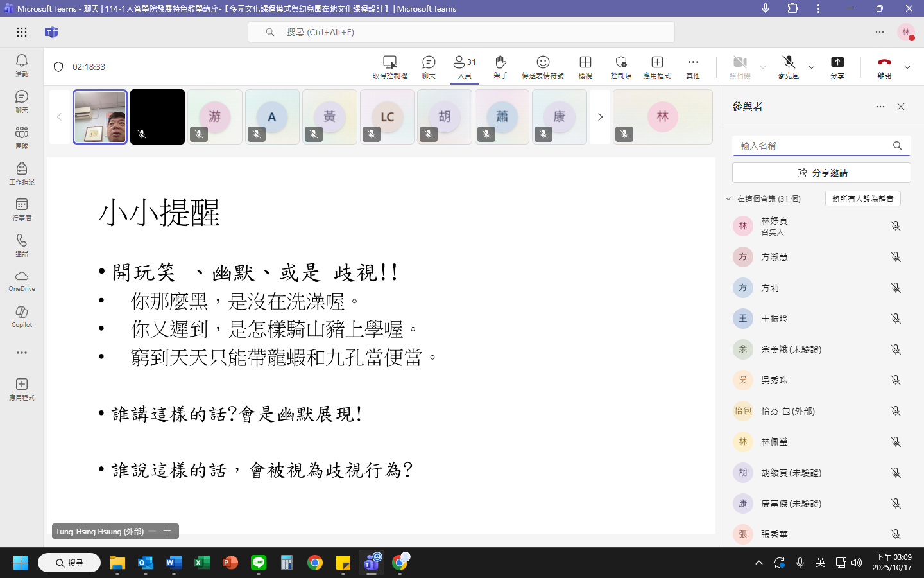Open OneDrive from the left sidebar

tap(22, 281)
